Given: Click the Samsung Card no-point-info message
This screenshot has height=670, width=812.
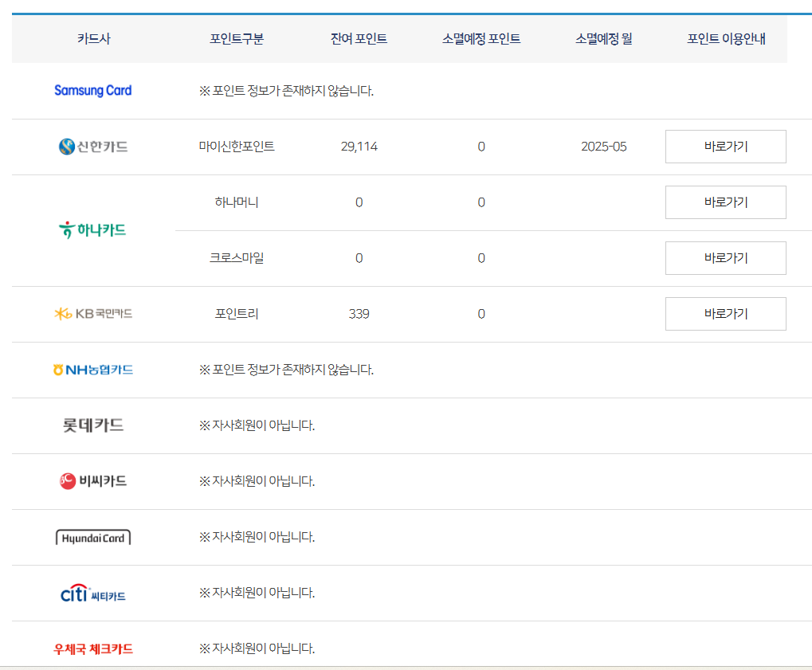Looking at the screenshot, I should (x=286, y=91).
